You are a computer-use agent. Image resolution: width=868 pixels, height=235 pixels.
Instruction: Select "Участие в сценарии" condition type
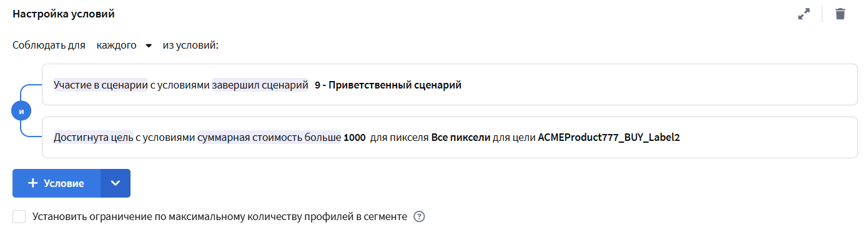pos(101,85)
